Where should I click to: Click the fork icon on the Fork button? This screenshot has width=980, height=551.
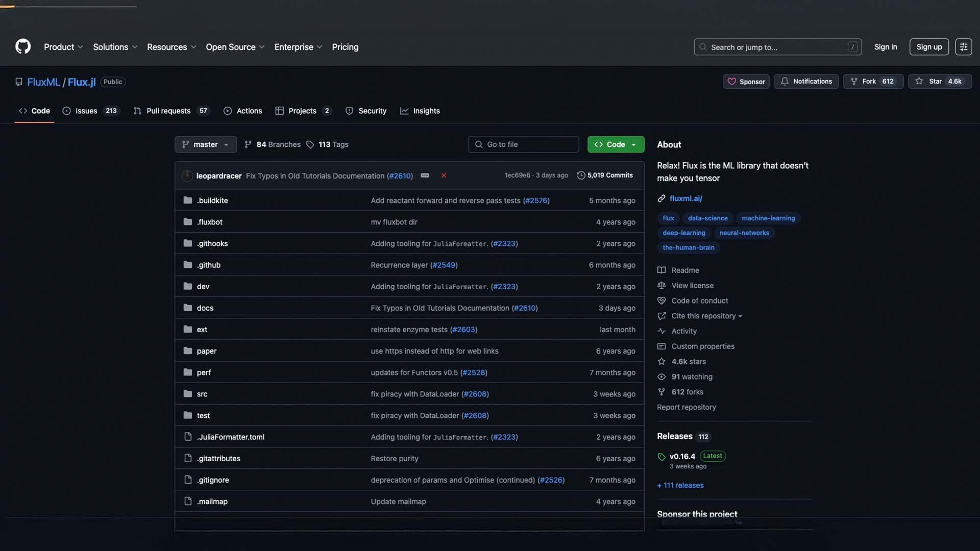[x=854, y=82]
